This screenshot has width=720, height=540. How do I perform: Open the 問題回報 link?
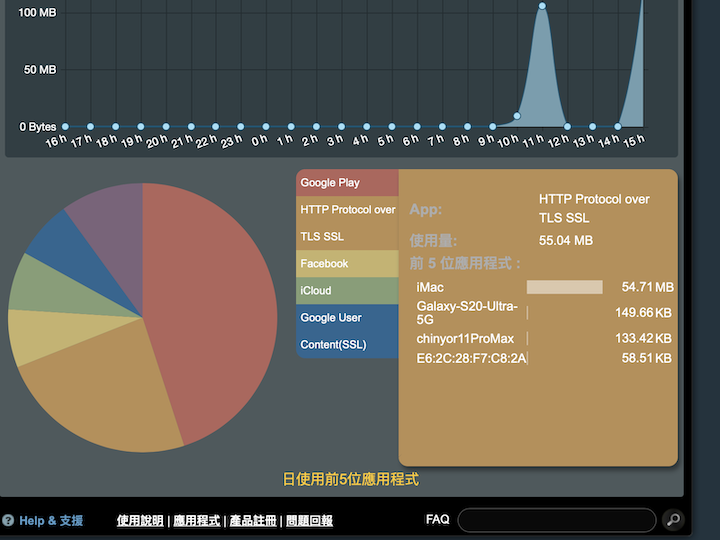click(x=309, y=520)
